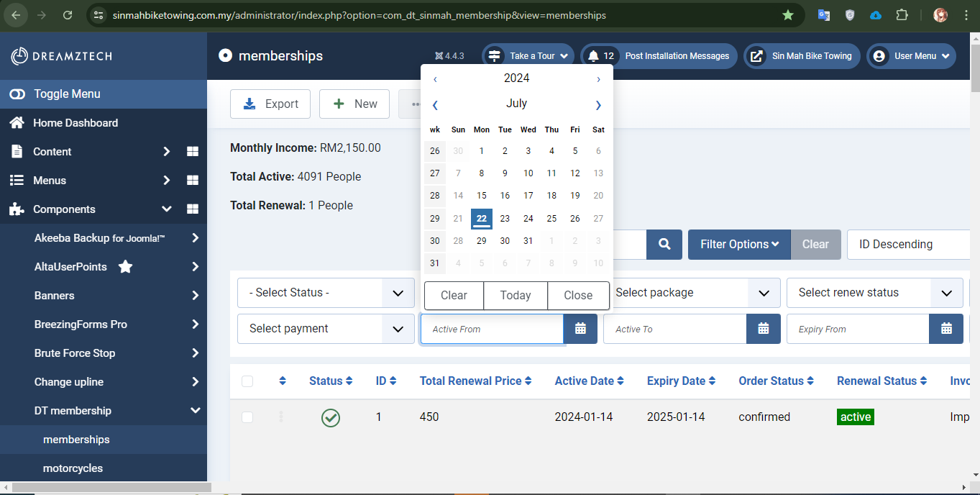Click the Content dashboard grid icon

tap(192, 152)
